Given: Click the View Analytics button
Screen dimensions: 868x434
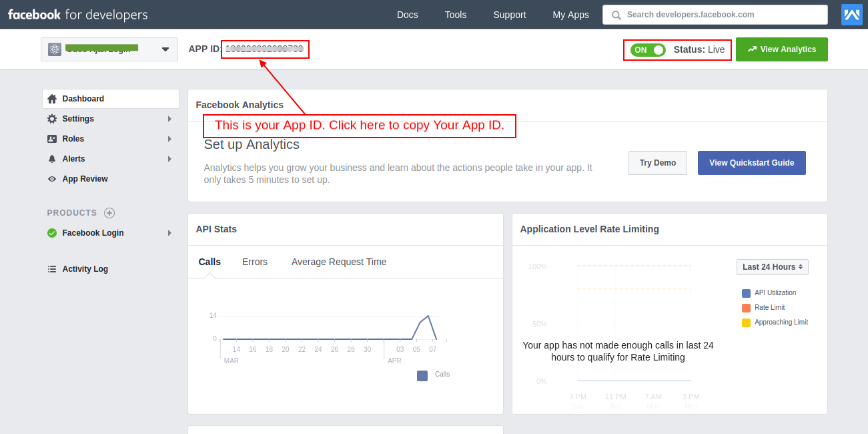Looking at the screenshot, I should click(782, 49).
